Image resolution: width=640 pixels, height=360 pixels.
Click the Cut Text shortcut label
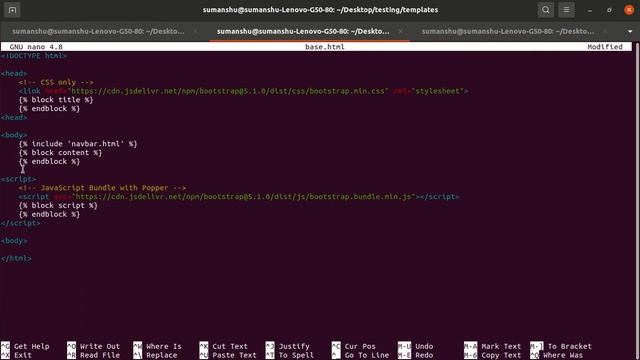(x=230, y=347)
